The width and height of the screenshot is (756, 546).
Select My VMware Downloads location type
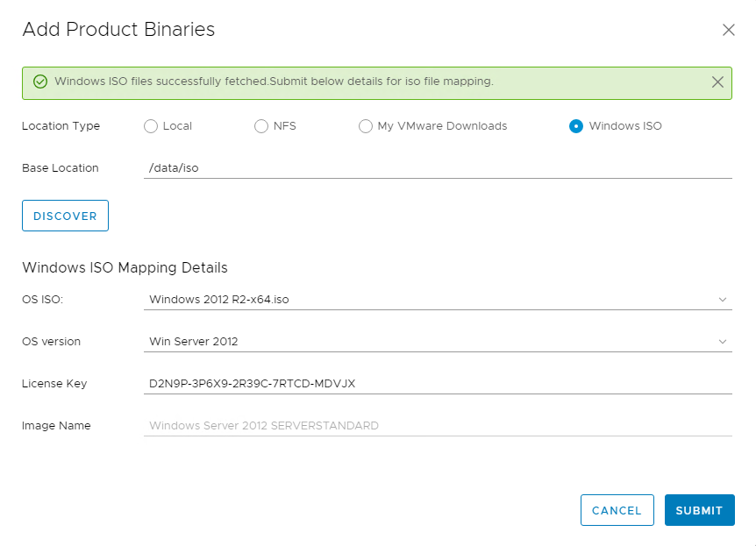(x=366, y=126)
